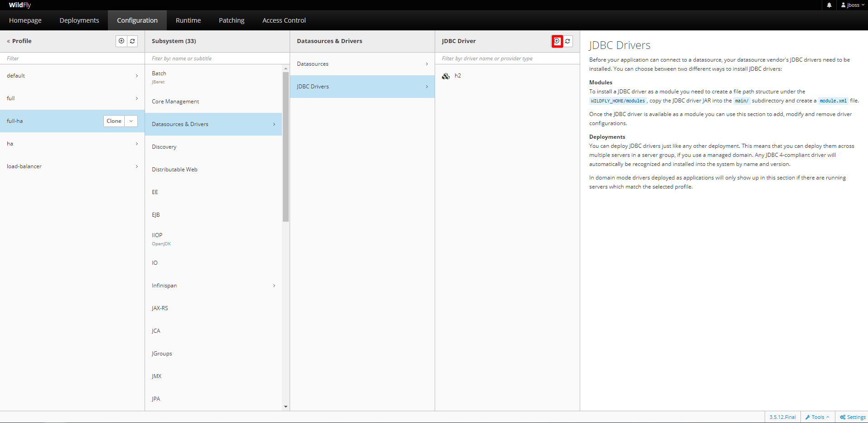Viewport: 868px width, 423px height.
Task: Click the subsystem list scroll-down arrow
Action: (x=286, y=407)
